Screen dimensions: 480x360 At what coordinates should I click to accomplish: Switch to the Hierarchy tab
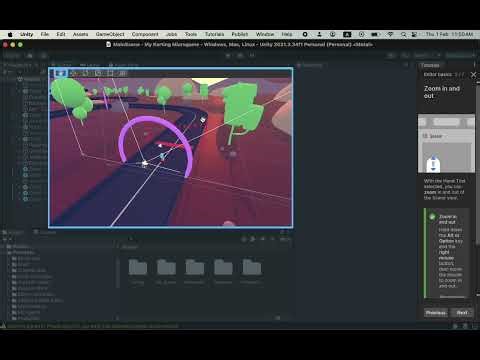click(19, 65)
